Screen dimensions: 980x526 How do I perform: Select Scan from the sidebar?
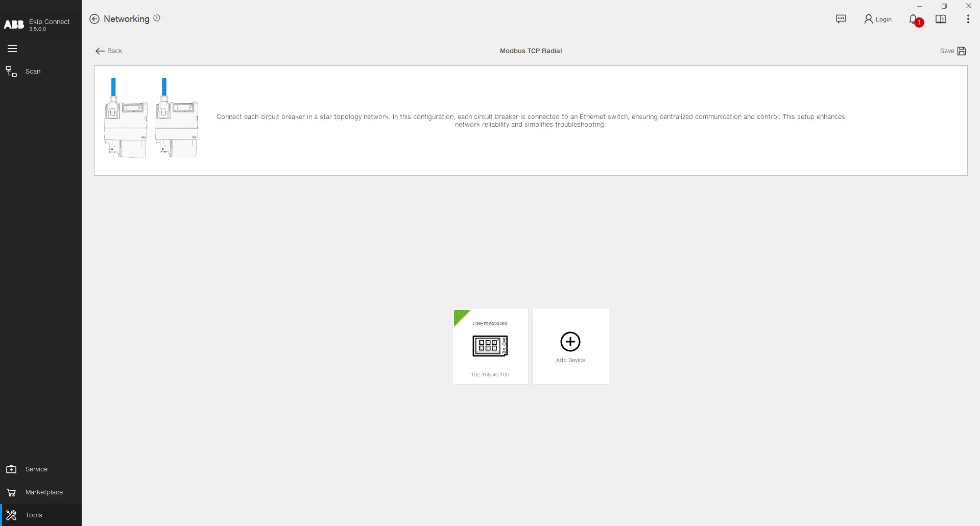[32, 71]
